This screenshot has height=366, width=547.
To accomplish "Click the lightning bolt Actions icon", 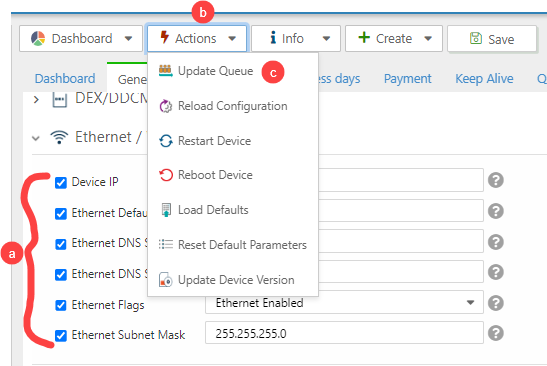I will tap(165, 37).
